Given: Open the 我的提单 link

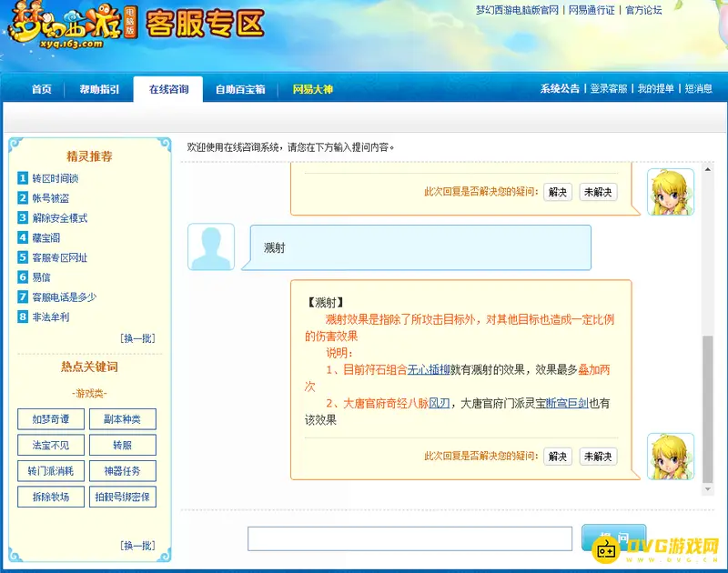Looking at the screenshot, I should click(655, 88).
